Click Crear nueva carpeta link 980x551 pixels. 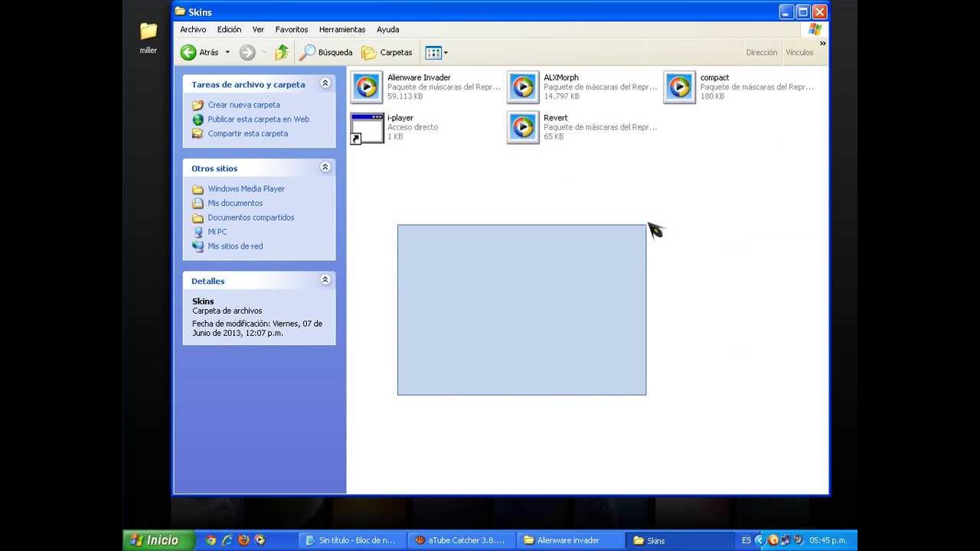tap(243, 105)
